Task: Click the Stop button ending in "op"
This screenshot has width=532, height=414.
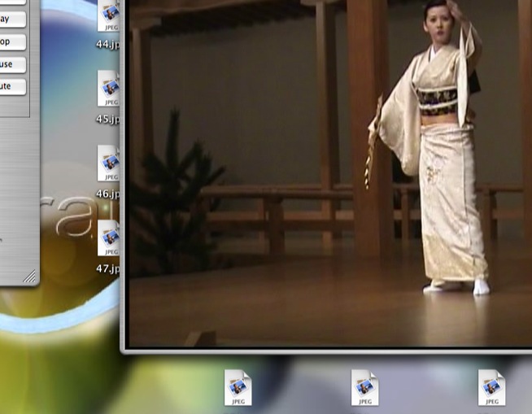Action: click(12, 41)
